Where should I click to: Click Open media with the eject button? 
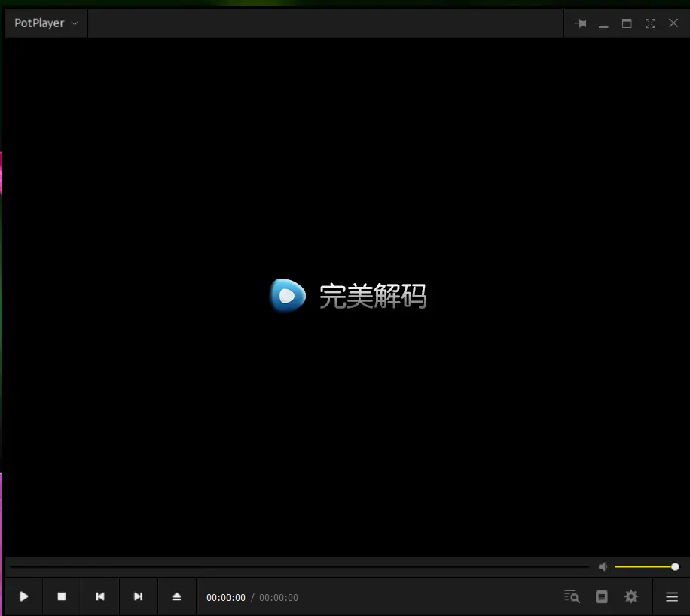click(x=176, y=596)
